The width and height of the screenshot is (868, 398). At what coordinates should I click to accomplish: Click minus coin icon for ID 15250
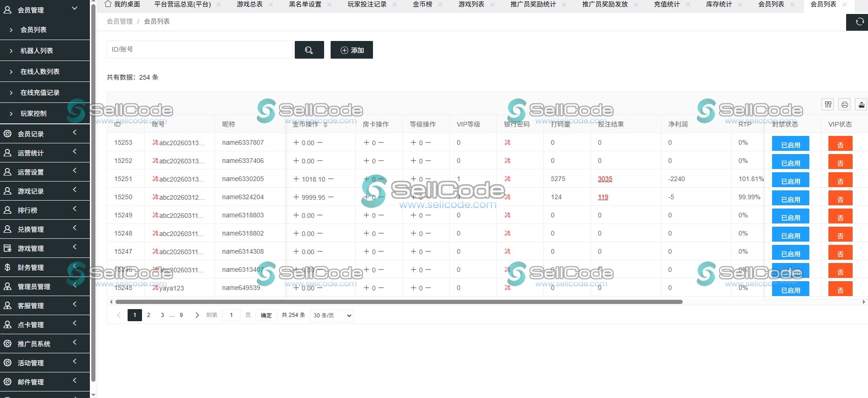click(331, 197)
